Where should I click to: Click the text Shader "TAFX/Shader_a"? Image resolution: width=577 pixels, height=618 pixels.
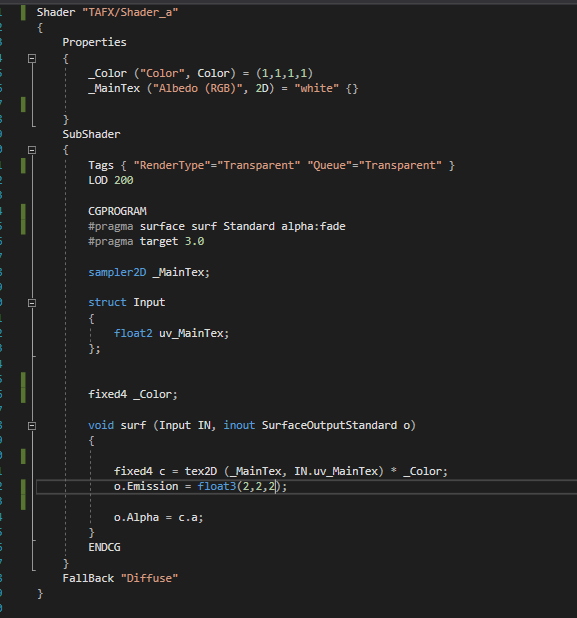tap(107, 13)
